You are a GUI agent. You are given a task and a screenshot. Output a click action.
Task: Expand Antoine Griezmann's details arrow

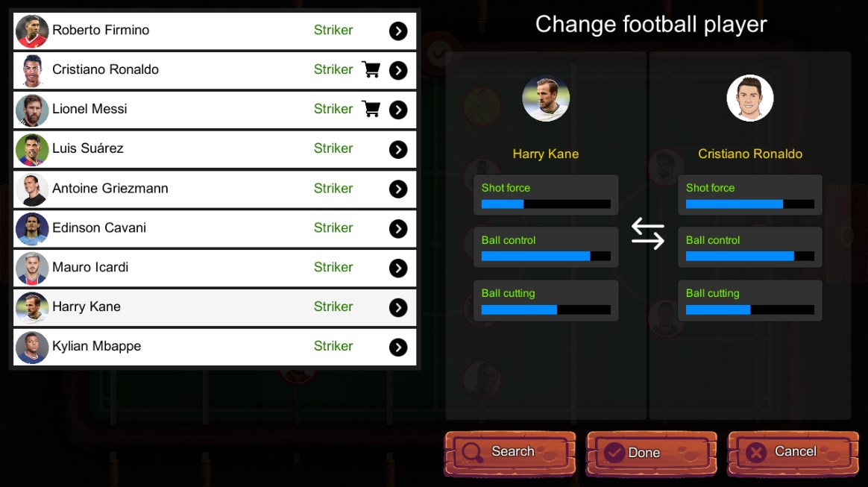[x=398, y=189]
